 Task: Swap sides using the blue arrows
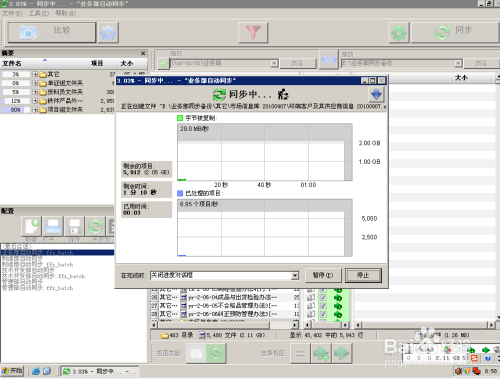pyautogui.click(x=329, y=59)
